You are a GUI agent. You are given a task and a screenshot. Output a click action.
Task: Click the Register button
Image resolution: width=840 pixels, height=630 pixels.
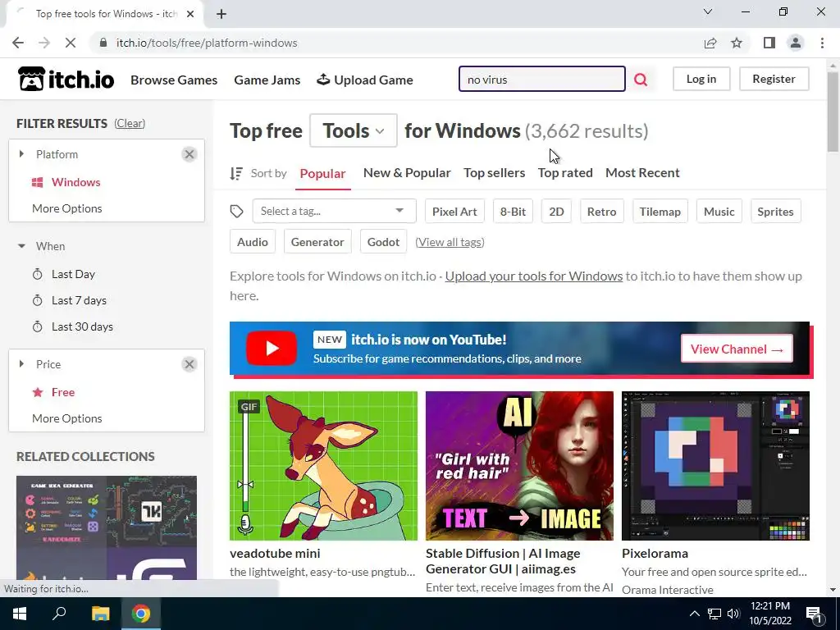coord(774,79)
